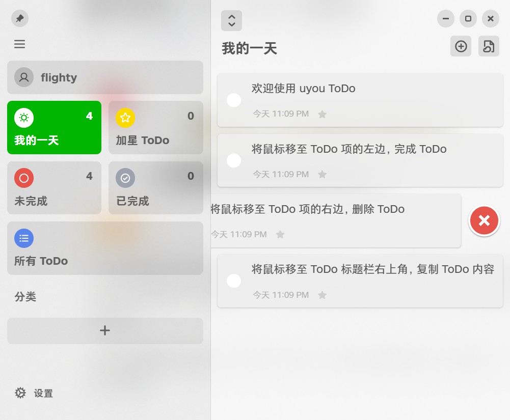Maximize the uyou ToDo window
Viewport: 510px width, 420px height.
(x=468, y=18)
